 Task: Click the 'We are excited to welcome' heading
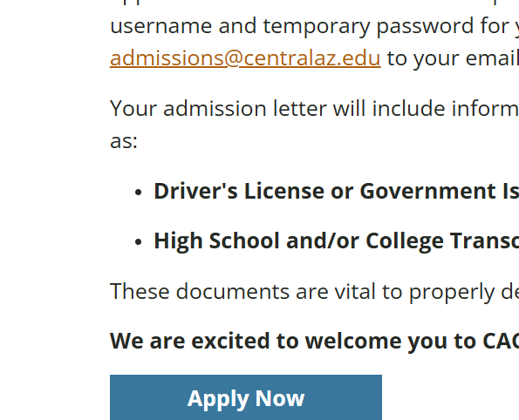pos(314,341)
